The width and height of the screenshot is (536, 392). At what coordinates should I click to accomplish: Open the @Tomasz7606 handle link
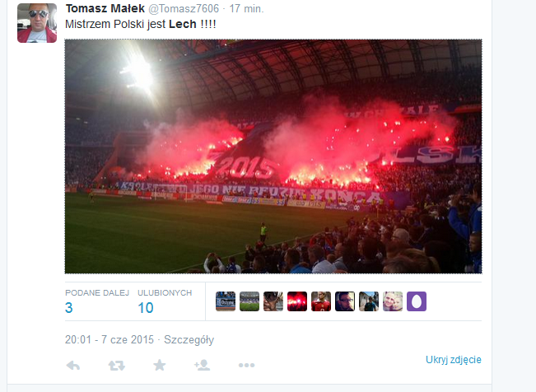(x=184, y=8)
